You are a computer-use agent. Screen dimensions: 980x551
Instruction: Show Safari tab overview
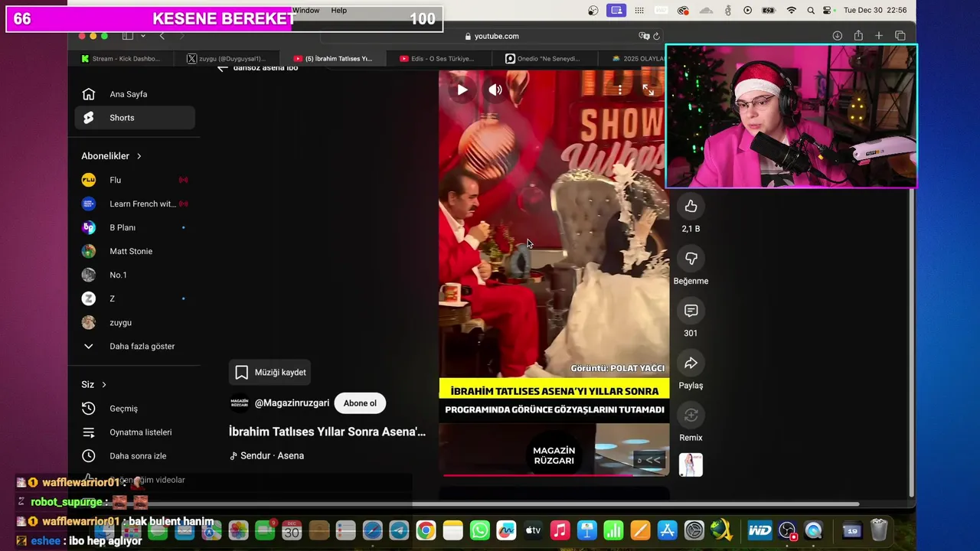tap(900, 36)
